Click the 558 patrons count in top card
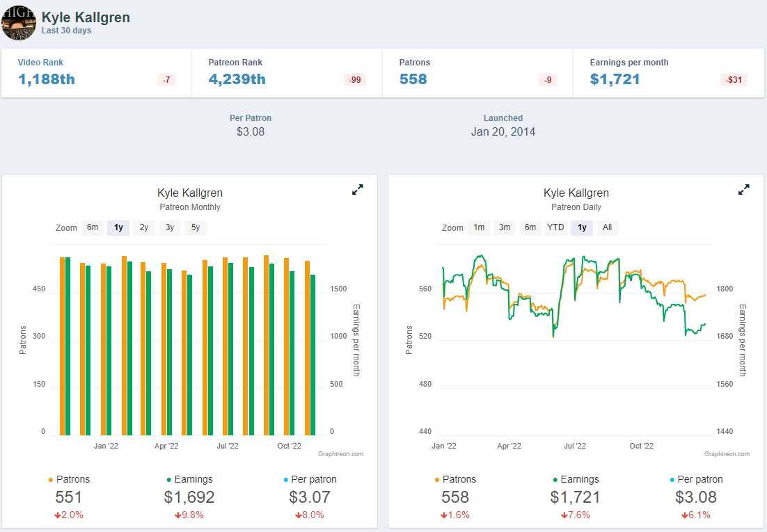 click(x=413, y=79)
